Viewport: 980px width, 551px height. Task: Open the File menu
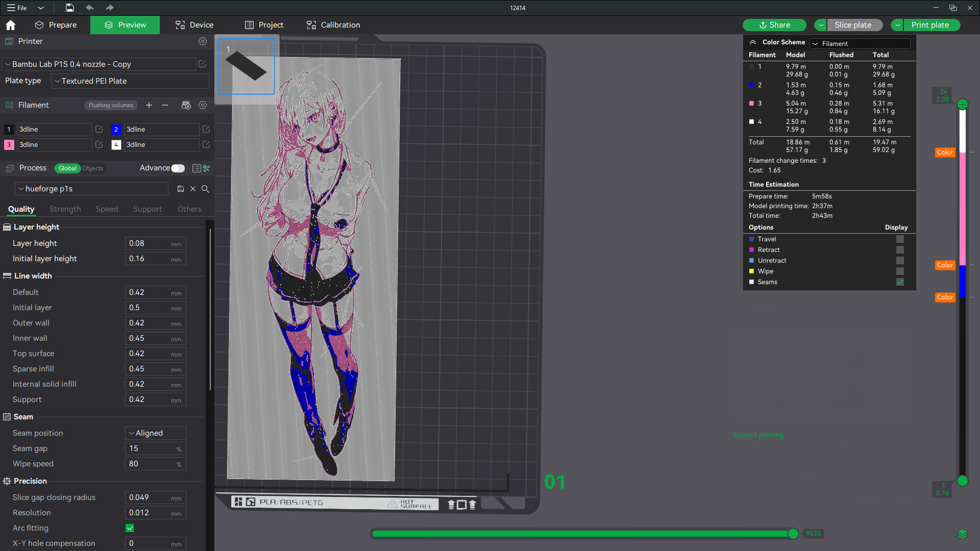[x=17, y=8]
